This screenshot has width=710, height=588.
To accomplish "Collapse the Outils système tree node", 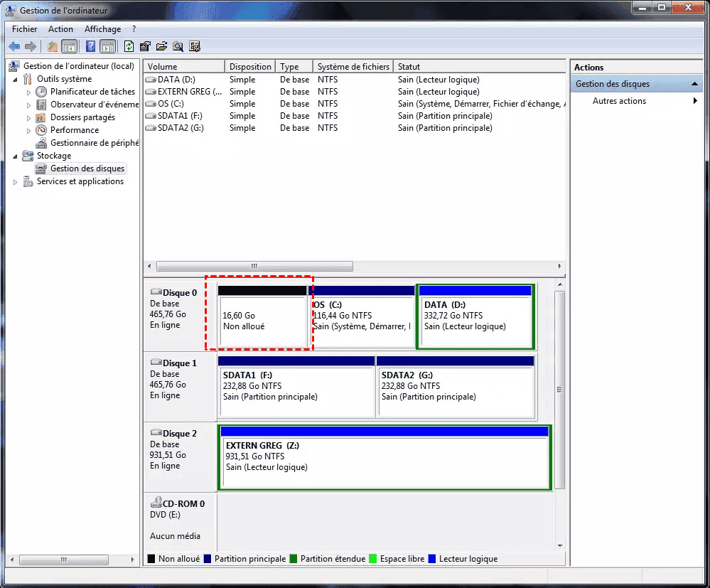I will 16,79.
